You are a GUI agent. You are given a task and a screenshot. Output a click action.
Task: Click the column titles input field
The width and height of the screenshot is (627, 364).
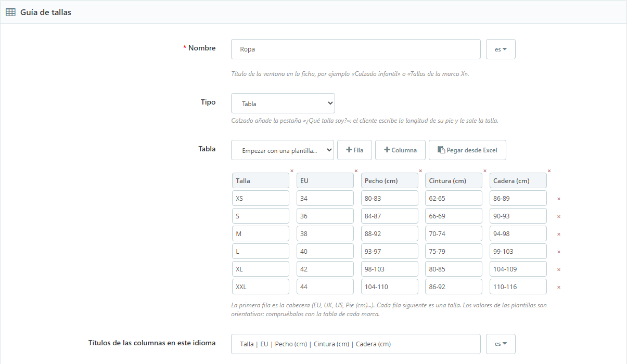(356, 344)
